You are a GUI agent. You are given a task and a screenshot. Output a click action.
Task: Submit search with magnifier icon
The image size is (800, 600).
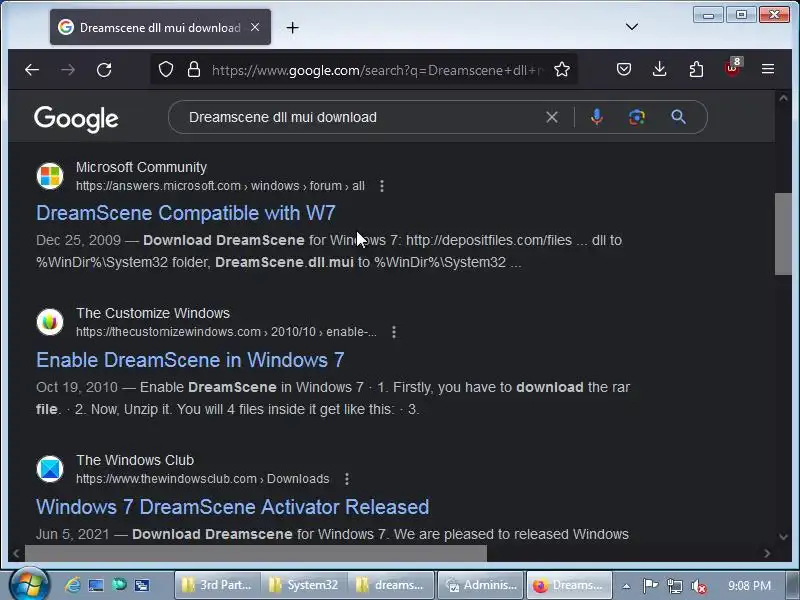[x=678, y=117]
